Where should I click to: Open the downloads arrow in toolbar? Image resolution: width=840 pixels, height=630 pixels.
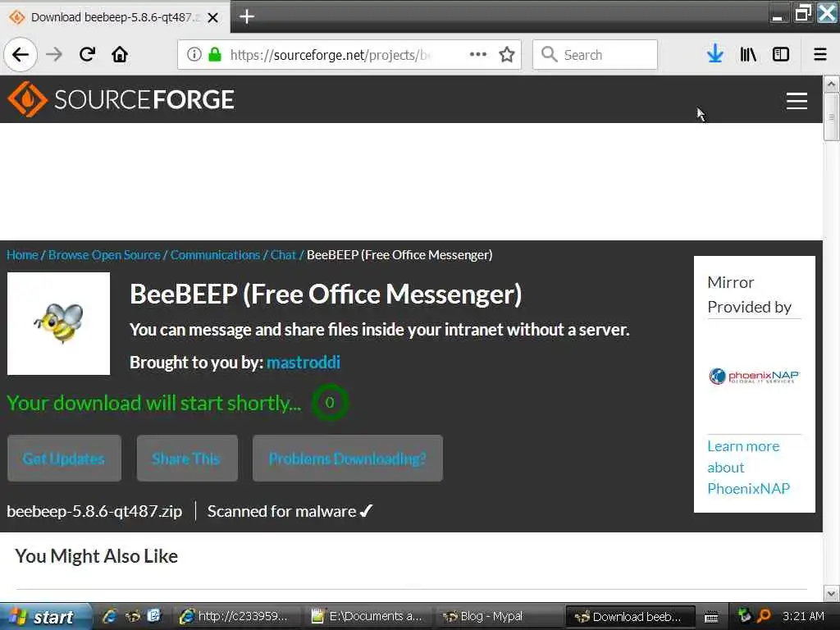714,54
